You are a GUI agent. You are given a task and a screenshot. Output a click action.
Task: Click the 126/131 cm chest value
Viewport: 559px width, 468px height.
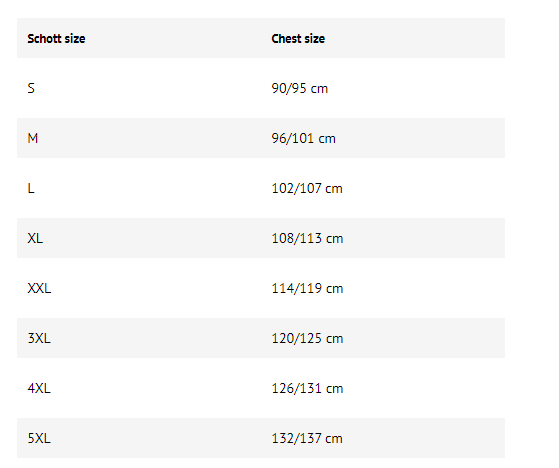coord(307,388)
